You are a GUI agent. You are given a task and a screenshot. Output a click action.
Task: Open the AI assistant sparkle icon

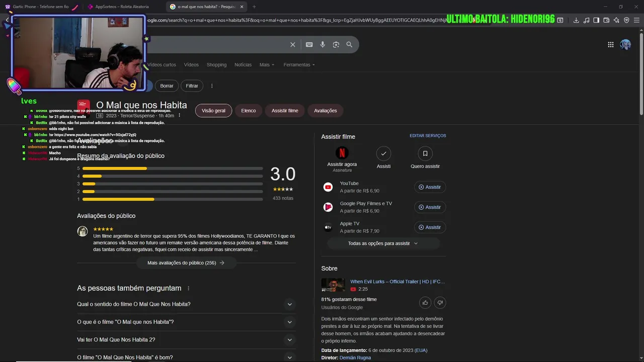click(x=616, y=20)
